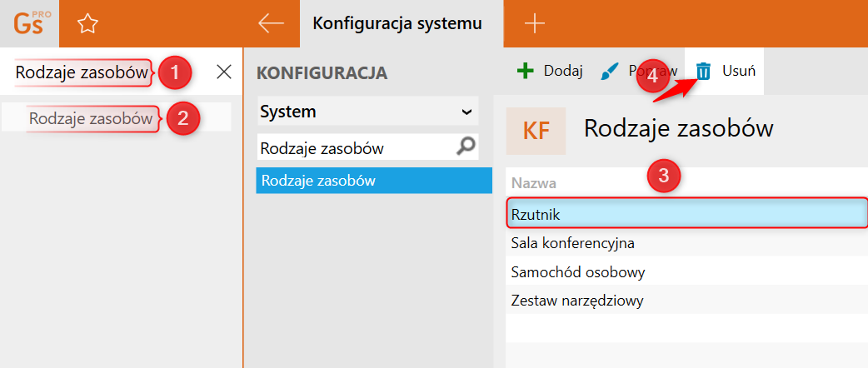The height and width of the screenshot is (368, 868).
Task: Switch to Konfiguracja systemu tab
Action: tap(397, 23)
